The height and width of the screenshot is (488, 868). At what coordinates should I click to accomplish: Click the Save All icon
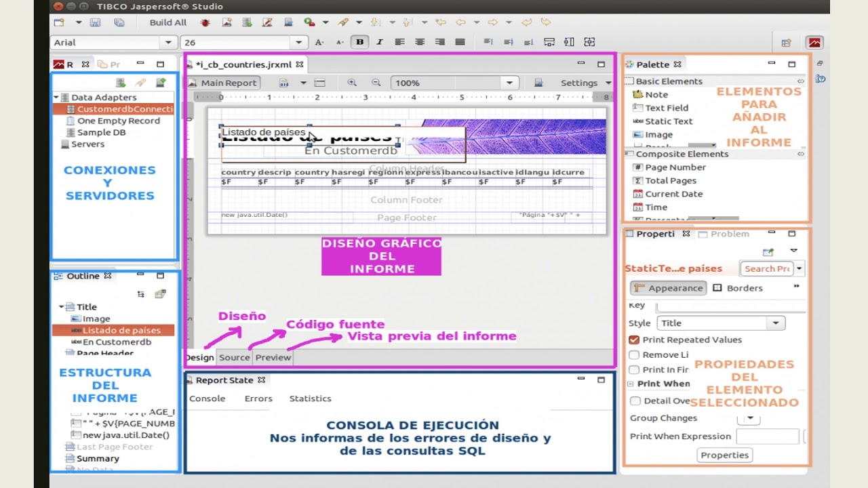point(119,22)
